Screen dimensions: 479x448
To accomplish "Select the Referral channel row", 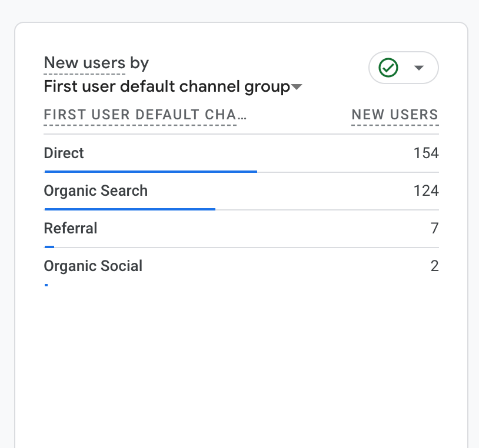I will 71,229.
